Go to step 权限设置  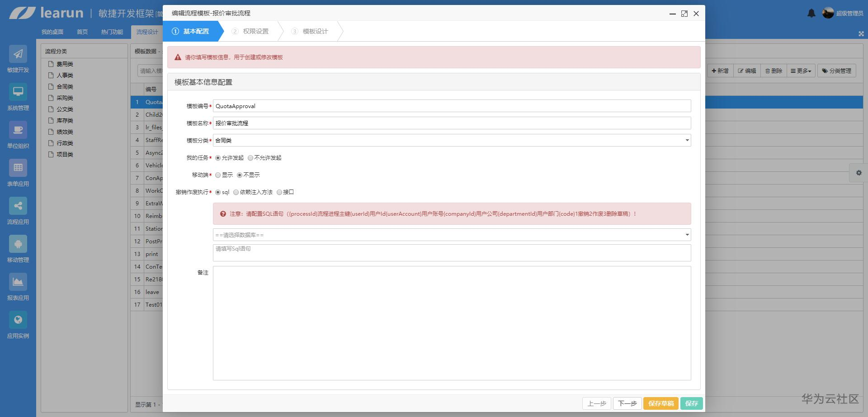(x=250, y=31)
